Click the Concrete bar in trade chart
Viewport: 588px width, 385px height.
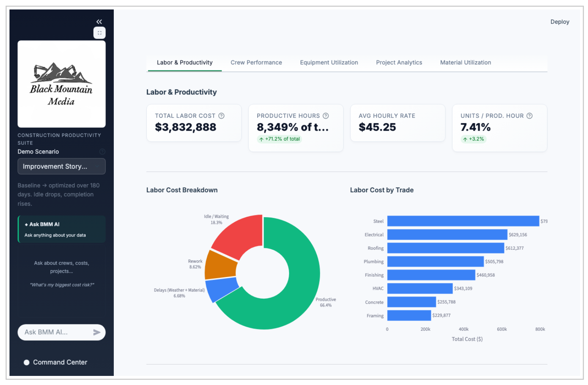412,302
